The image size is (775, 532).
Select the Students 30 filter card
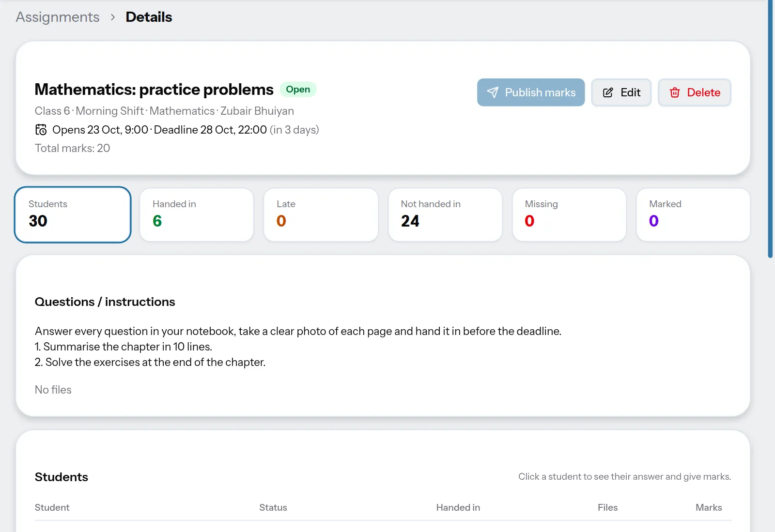coord(73,214)
